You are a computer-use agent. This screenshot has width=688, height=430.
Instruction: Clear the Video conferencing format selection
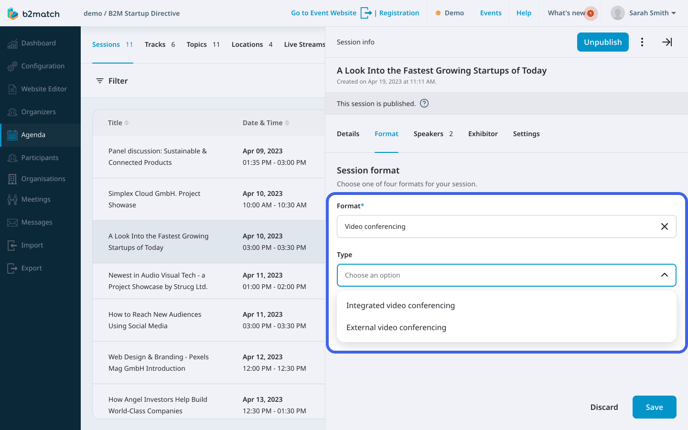[664, 226]
